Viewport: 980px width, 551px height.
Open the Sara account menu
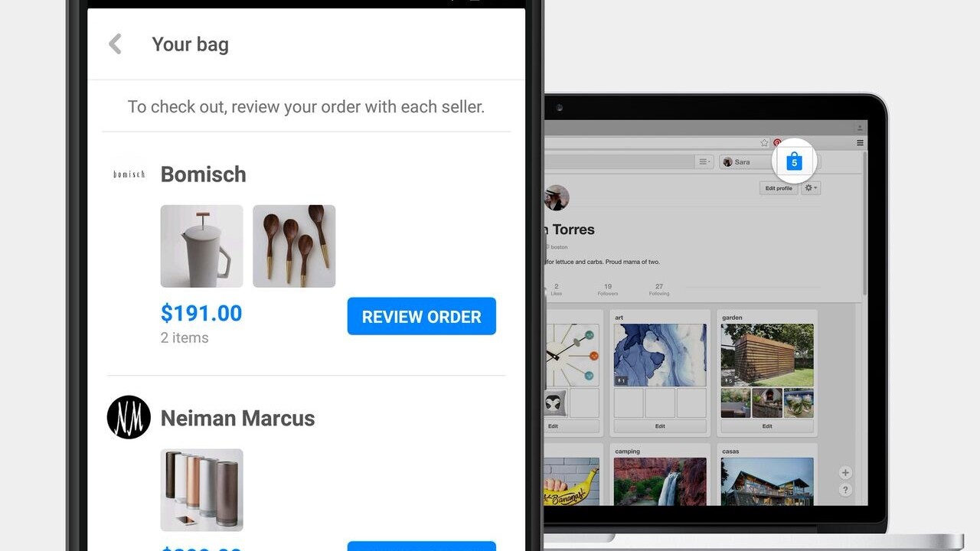coord(738,162)
